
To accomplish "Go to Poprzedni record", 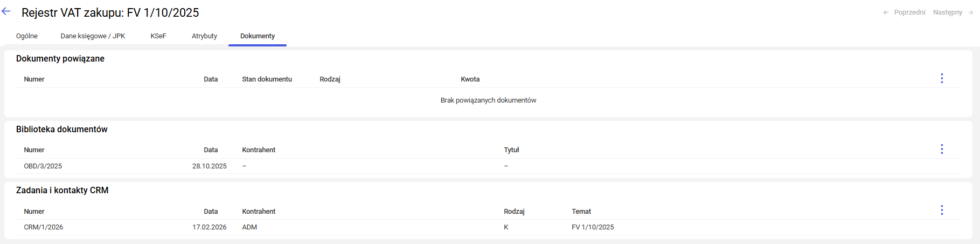I will click(904, 12).
